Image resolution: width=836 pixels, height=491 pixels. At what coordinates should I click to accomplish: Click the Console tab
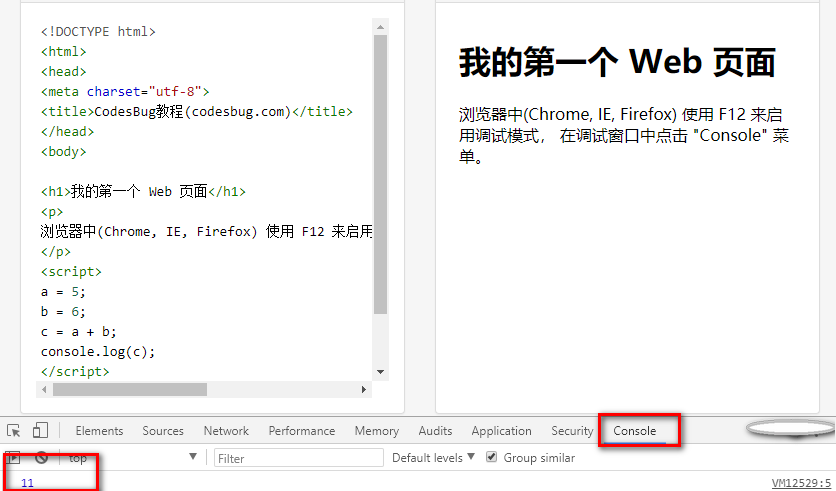(635, 431)
